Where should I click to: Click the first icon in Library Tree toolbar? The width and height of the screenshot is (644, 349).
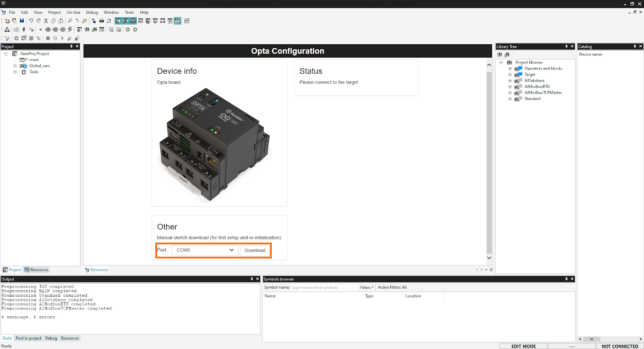click(x=500, y=54)
